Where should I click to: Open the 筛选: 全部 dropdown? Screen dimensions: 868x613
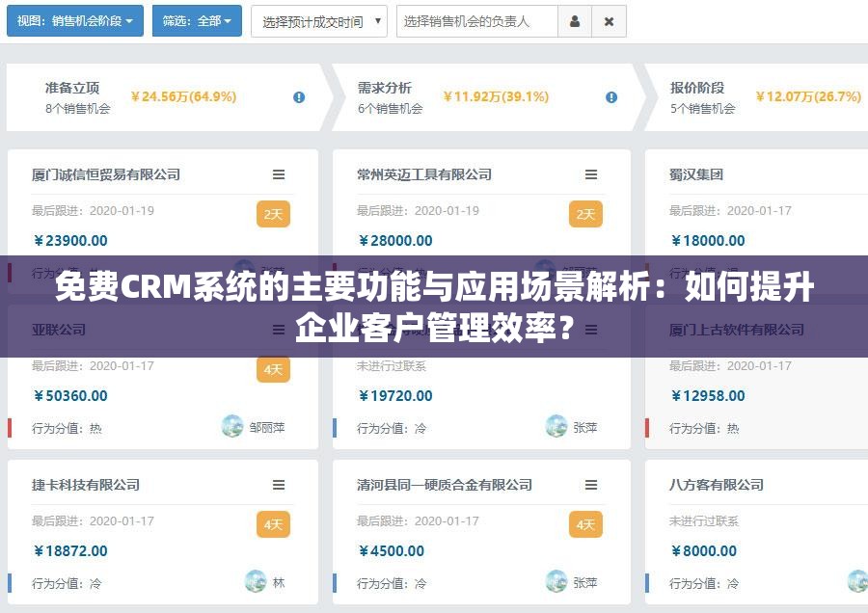click(197, 21)
